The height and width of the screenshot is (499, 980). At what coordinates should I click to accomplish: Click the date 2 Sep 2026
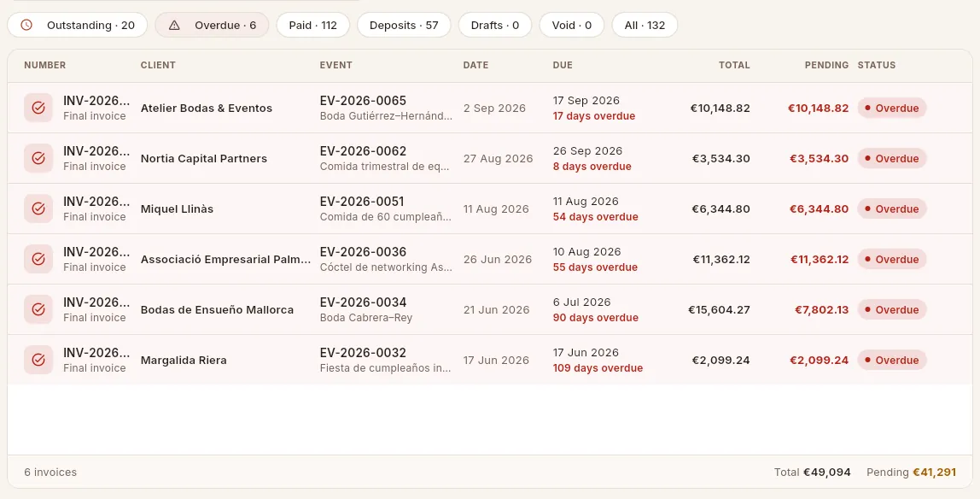[494, 109]
